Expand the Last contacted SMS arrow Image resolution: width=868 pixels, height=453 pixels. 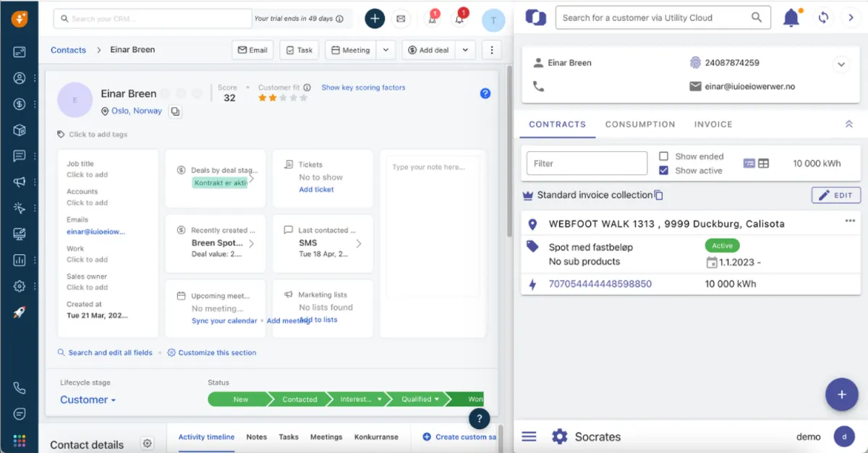(359, 244)
